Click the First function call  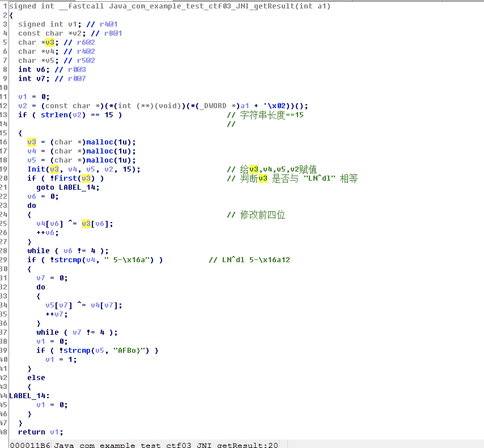point(65,178)
